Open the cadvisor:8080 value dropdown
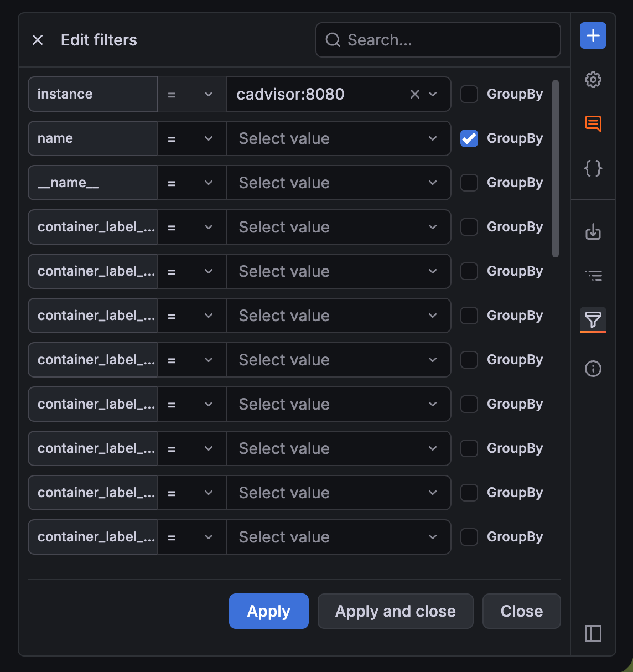Screen dimensions: 633x672 click(x=432, y=94)
